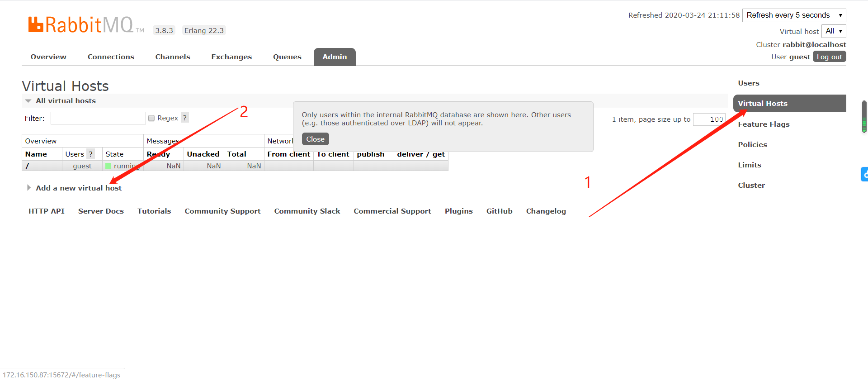Open the Community Slack link
Viewport: 868px width, 381px height.
(x=307, y=211)
